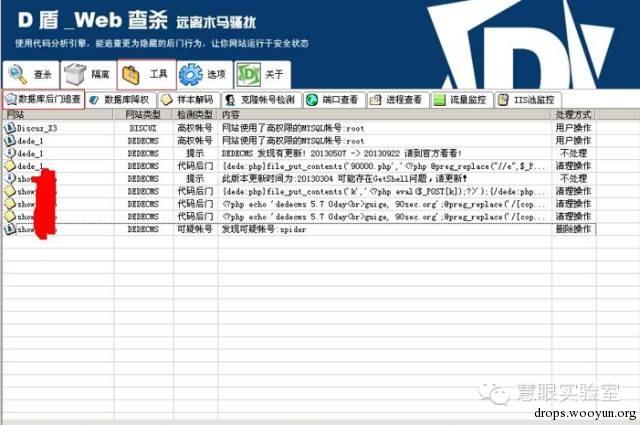Open the 关于 about icon
Viewport: 640px width, 425px height.
coord(249,75)
